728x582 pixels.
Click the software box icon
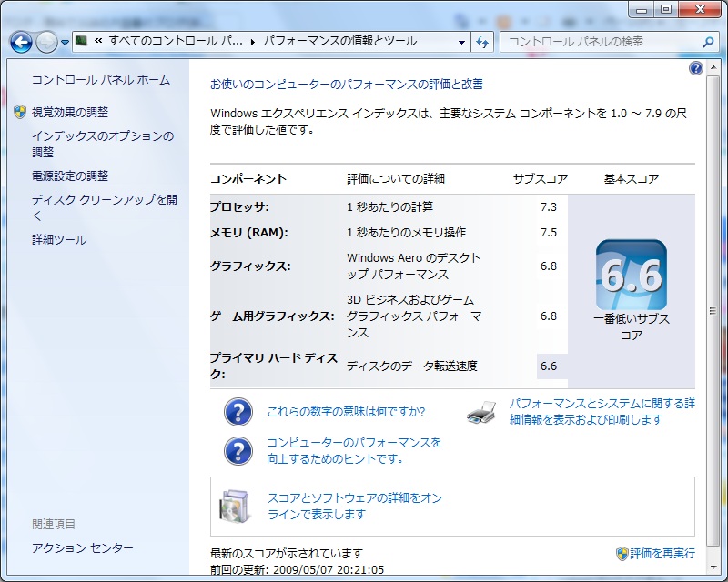pos(236,506)
